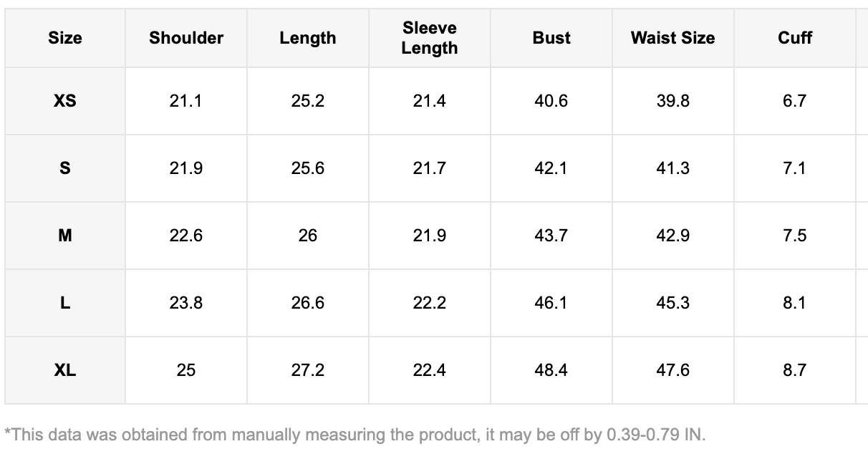868x454 pixels.
Task: Select the S cuff value 7.1
Action: click(795, 168)
